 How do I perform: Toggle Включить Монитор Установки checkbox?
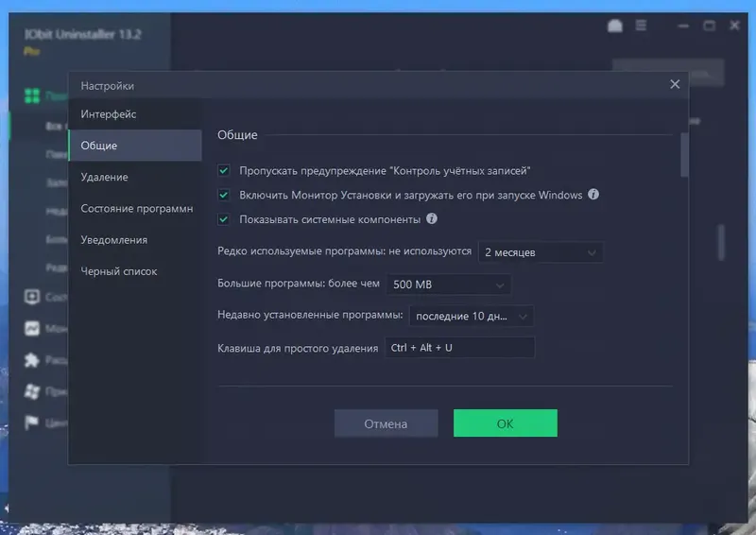[224, 195]
